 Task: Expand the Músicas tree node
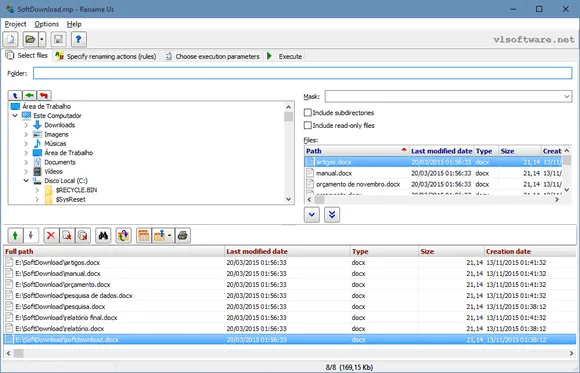26,144
